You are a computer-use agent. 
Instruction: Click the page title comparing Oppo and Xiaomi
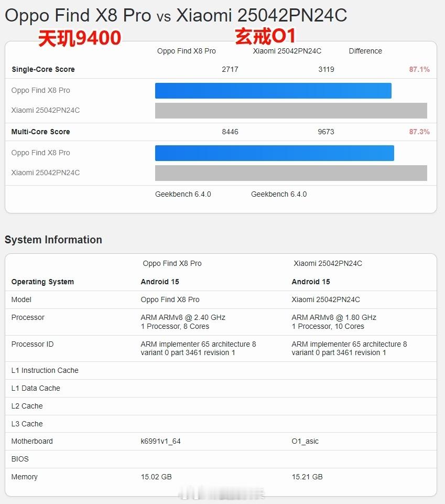pyautogui.click(x=176, y=15)
